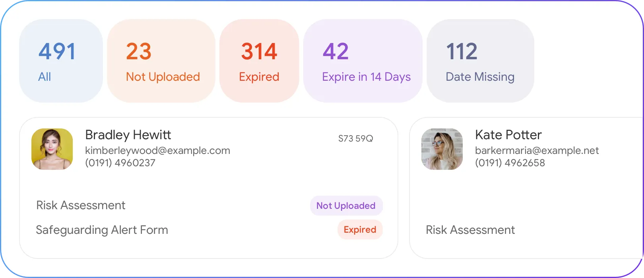Click the S73 59Q postcode label

(355, 139)
